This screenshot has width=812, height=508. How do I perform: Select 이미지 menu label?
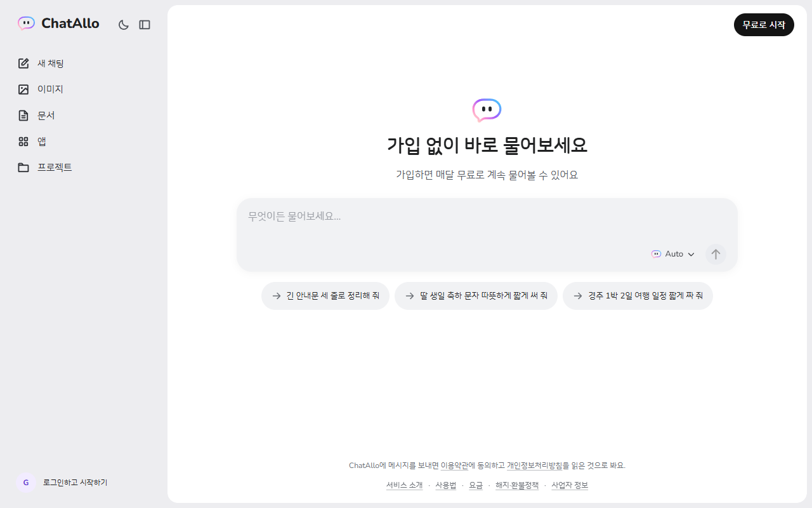point(50,90)
